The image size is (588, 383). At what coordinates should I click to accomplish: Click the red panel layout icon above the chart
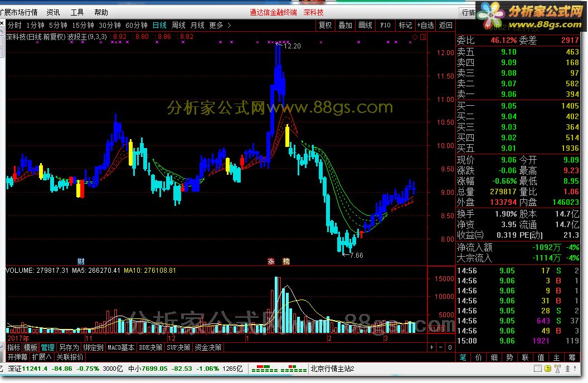pyautogui.click(x=423, y=37)
